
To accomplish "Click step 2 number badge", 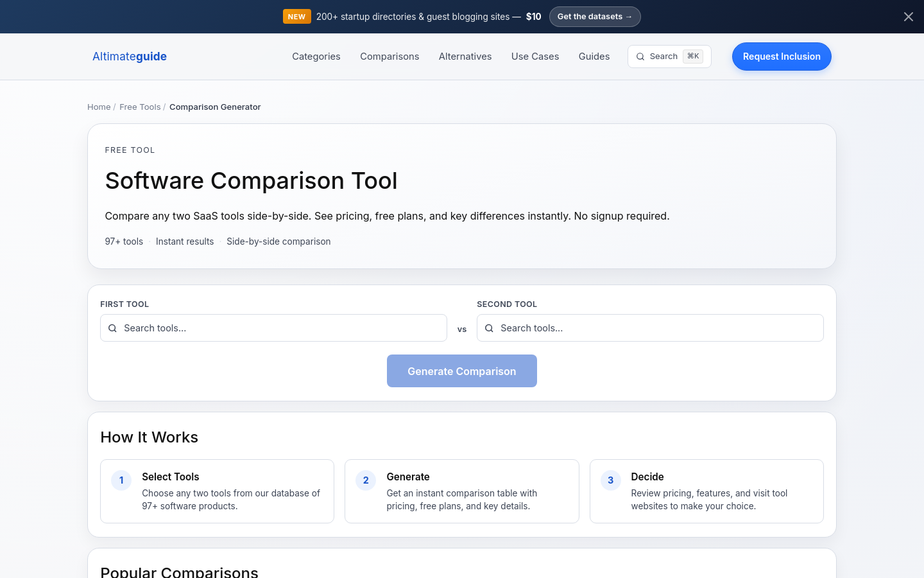I will click(x=366, y=480).
